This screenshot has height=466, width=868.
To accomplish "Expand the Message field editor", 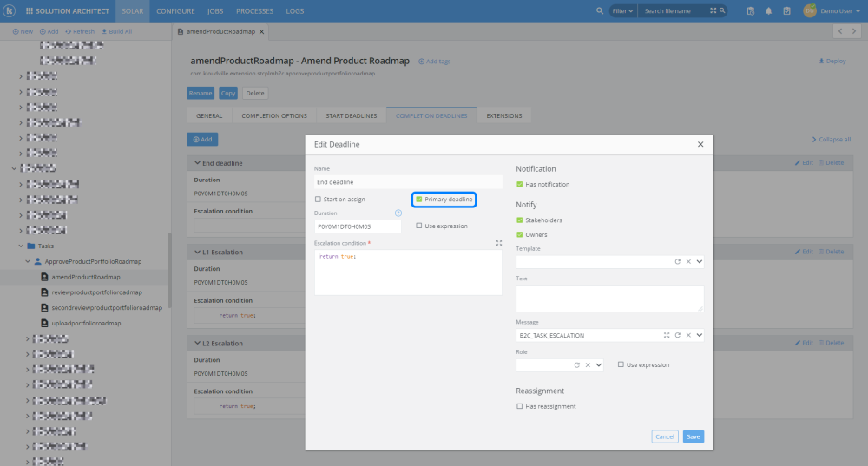I will (667, 335).
